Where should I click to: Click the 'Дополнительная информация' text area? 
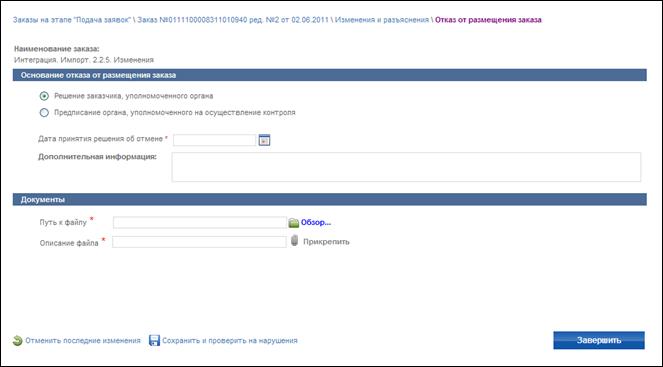(x=406, y=167)
